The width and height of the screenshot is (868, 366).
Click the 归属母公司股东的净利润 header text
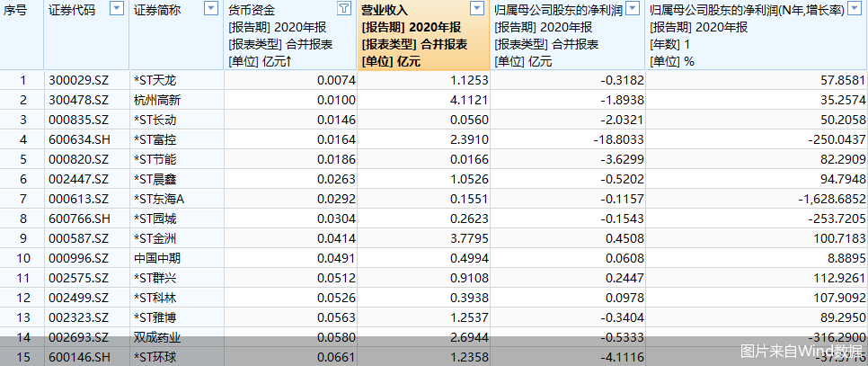coord(558,10)
